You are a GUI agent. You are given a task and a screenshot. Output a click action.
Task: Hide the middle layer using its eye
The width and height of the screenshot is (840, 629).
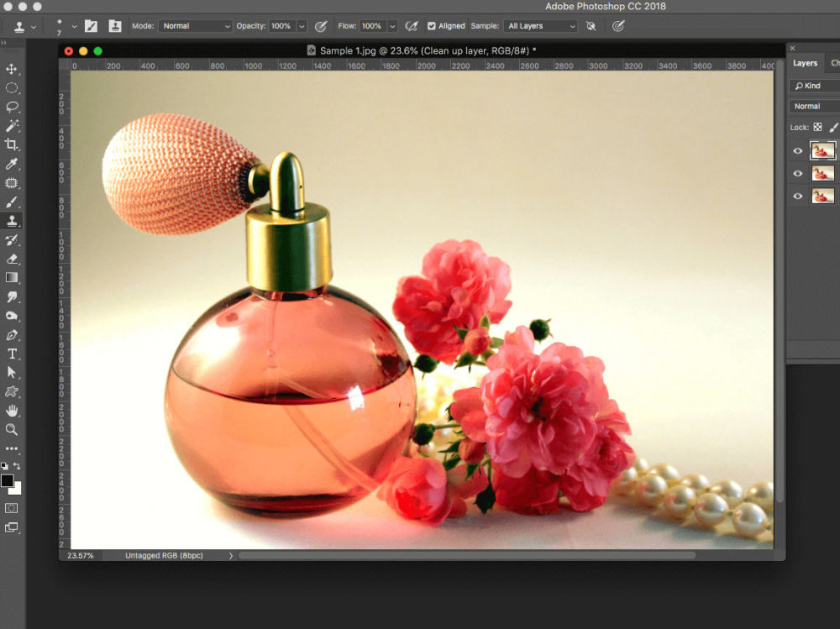tap(798, 174)
